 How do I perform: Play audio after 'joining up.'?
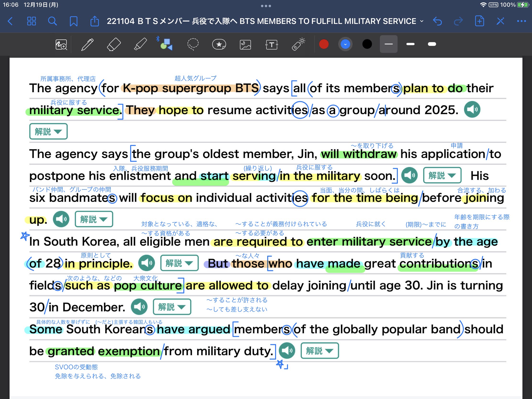(x=61, y=219)
